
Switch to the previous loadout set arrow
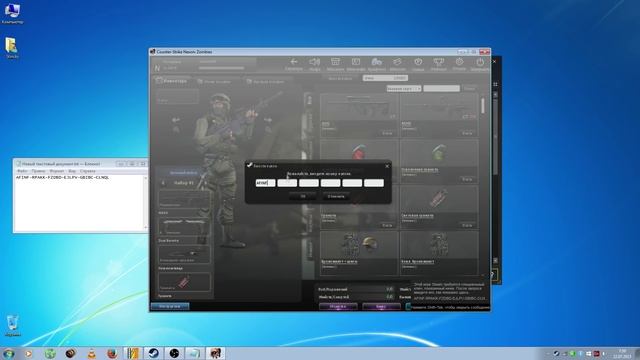163,183
